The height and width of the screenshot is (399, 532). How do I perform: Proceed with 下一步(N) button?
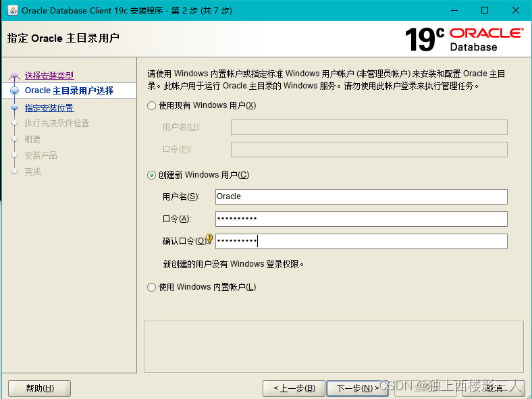(x=357, y=388)
